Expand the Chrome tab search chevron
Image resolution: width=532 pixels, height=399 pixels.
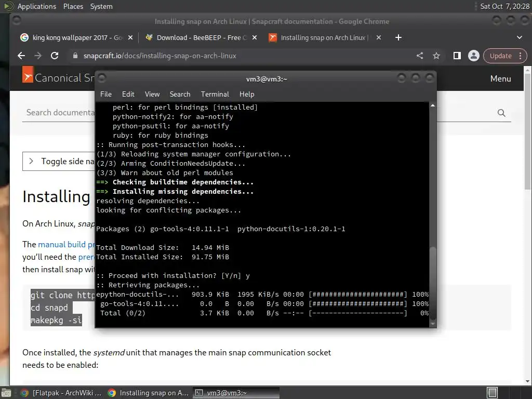click(520, 37)
